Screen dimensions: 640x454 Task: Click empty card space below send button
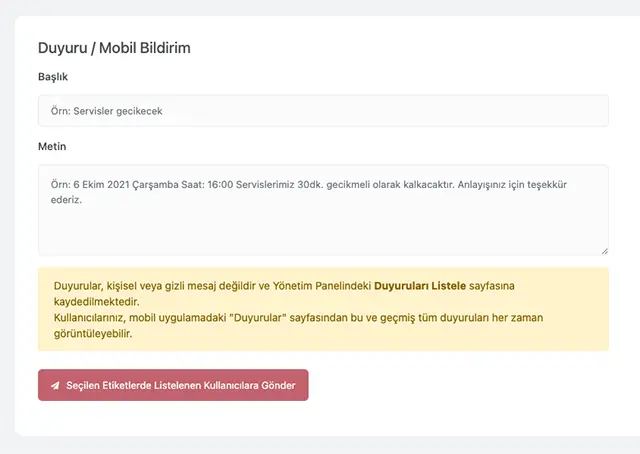(x=320, y=418)
